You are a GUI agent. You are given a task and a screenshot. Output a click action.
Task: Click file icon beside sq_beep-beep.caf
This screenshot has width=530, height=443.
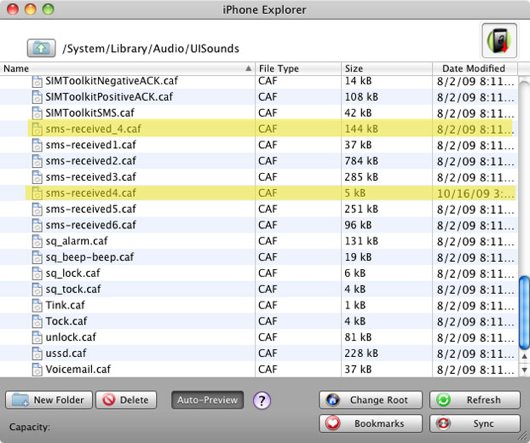tap(37, 257)
